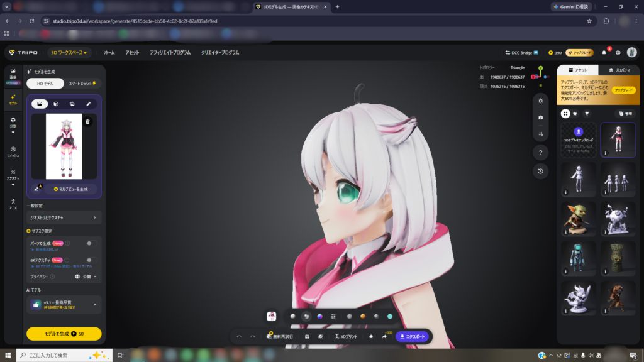Filter assets with the funnel icon
The image size is (644, 362).
coord(587,114)
